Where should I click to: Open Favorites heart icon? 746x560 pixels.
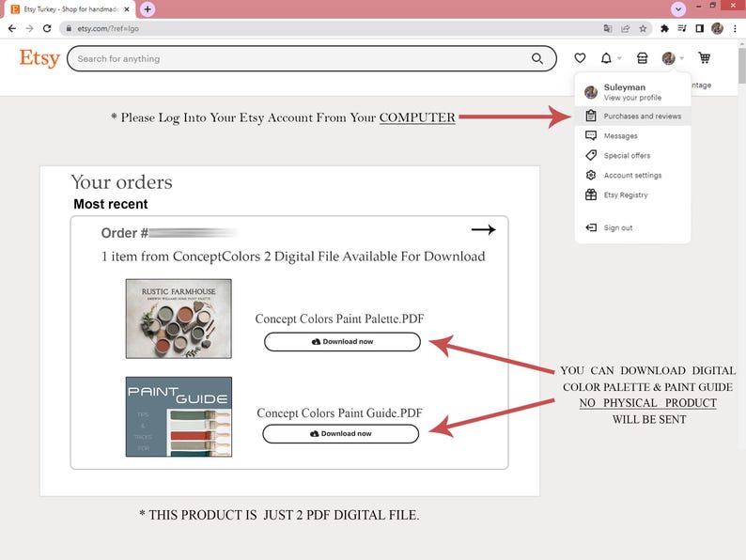[x=580, y=58]
